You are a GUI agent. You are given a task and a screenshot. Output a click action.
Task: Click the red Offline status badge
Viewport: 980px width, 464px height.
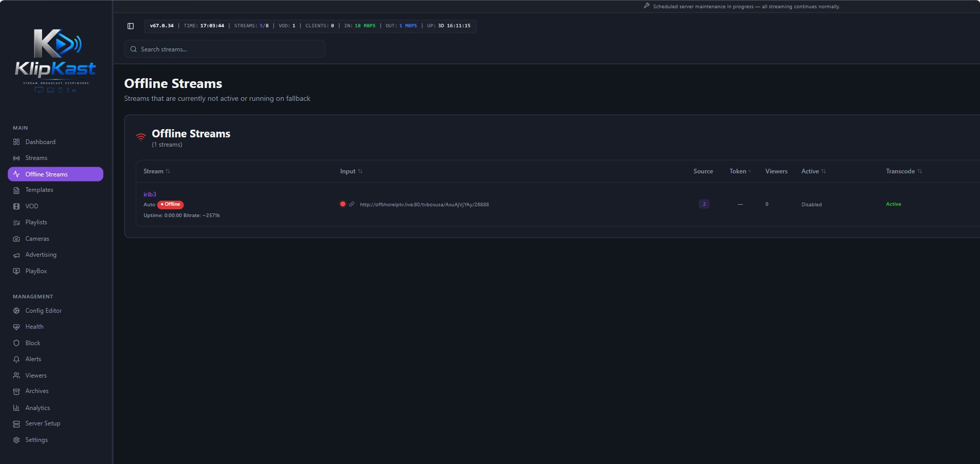coord(170,205)
